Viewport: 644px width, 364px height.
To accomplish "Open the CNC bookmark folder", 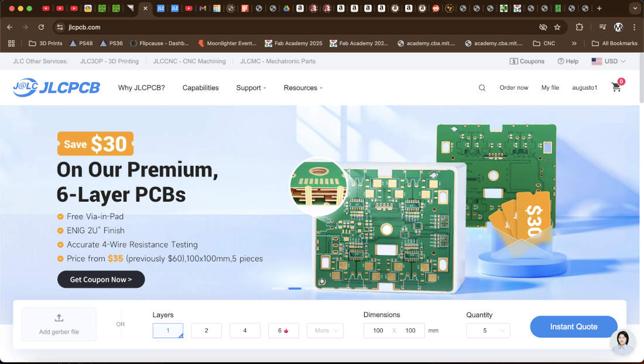I will (x=544, y=43).
